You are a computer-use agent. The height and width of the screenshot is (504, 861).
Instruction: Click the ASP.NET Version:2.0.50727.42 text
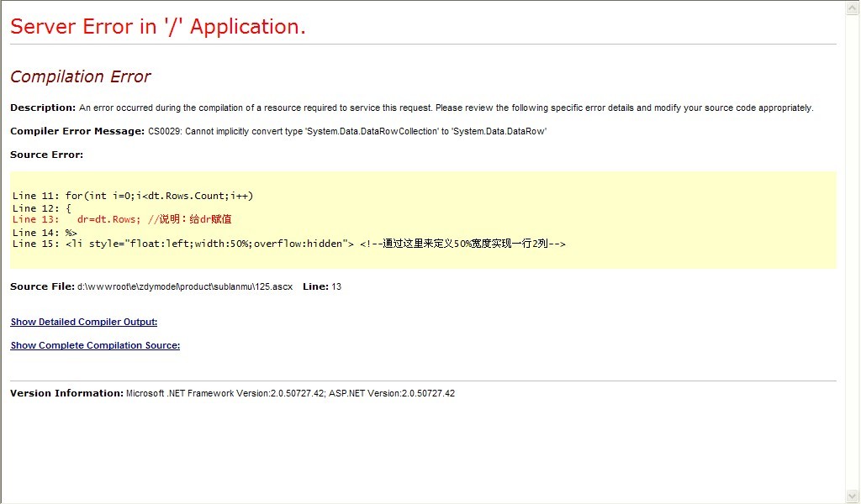tap(391, 393)
